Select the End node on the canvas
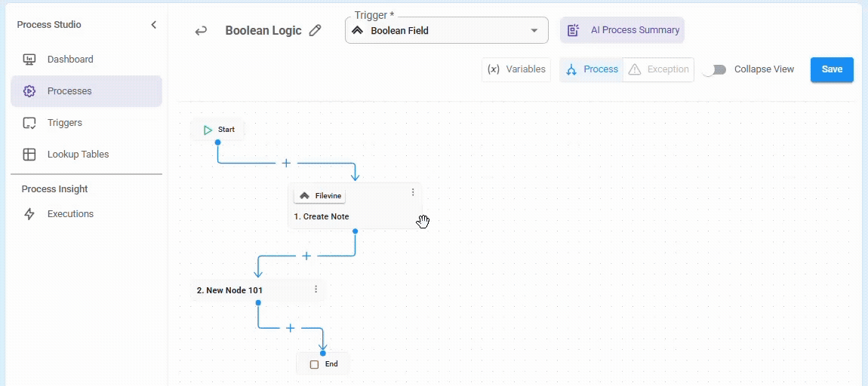The image size is (868, 386). pos(323,364)
